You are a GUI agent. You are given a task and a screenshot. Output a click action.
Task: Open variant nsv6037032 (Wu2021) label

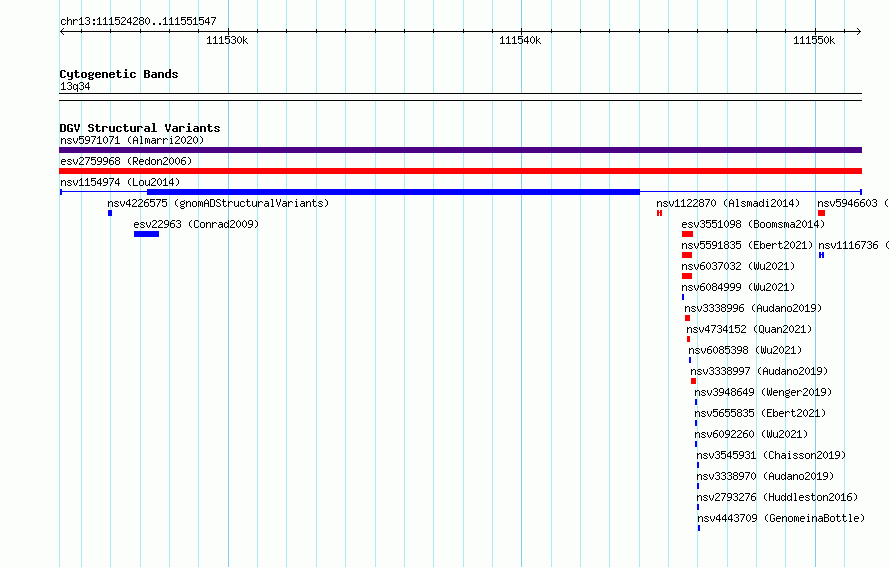click(x=738, y=266)
